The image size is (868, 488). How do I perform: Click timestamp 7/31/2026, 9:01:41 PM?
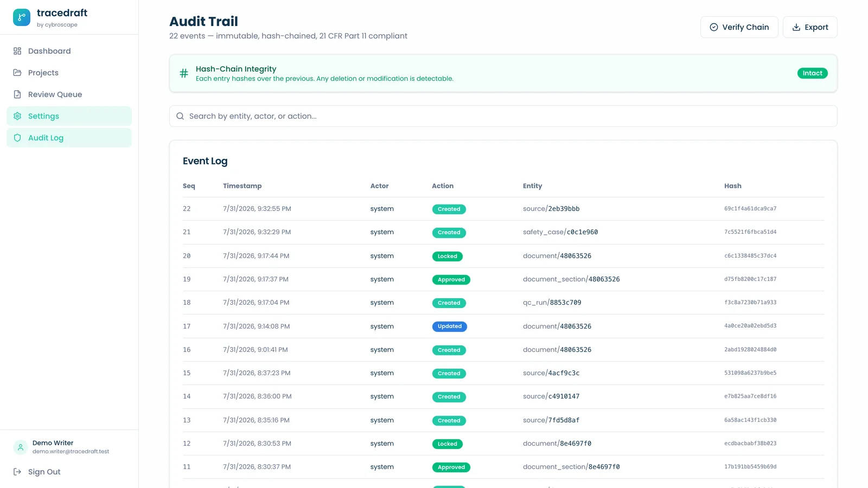click(256, 350)
